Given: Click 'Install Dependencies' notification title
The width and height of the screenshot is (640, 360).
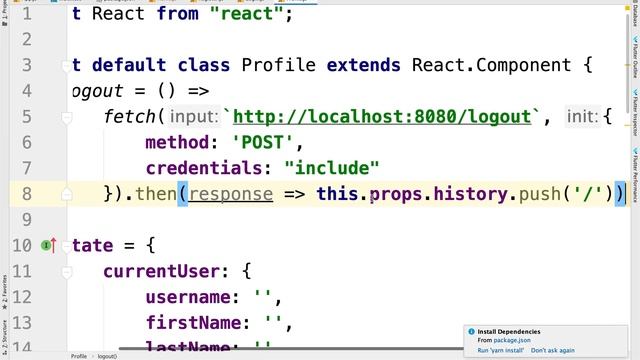Looking at the screenshot, I should (x=509, y=331).
